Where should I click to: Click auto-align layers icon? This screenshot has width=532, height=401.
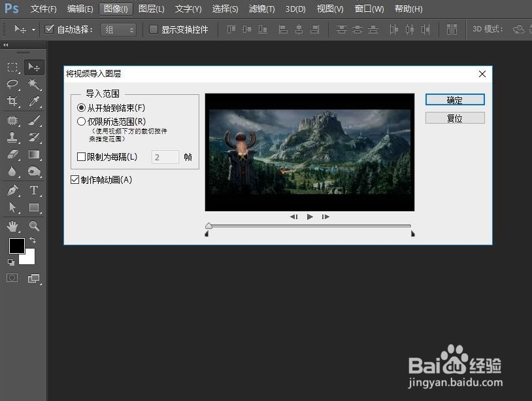pos(452,29)
